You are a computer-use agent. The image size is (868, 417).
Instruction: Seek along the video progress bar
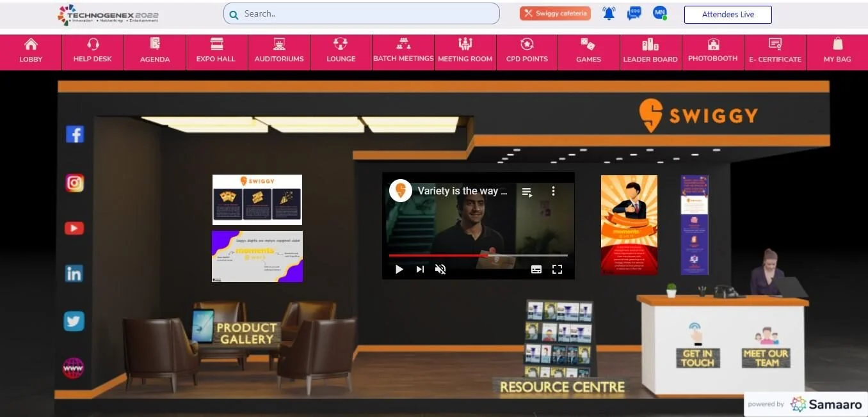tap(478, 255)
